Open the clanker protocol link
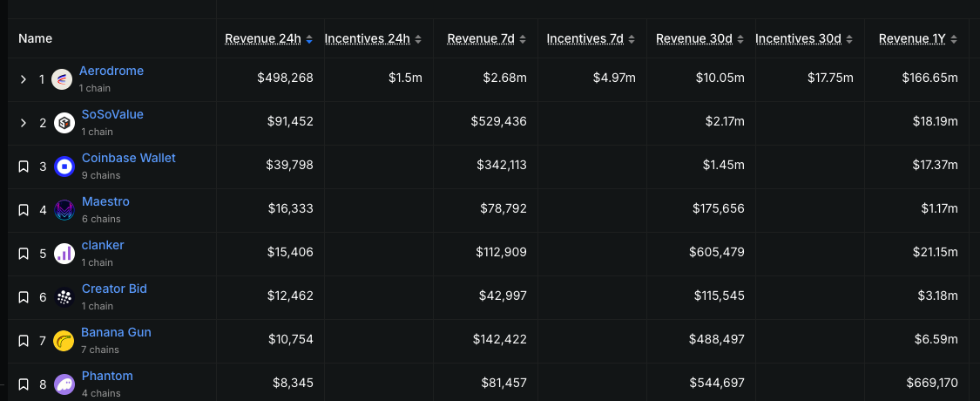Screen dimensions: 980x401 103,245
